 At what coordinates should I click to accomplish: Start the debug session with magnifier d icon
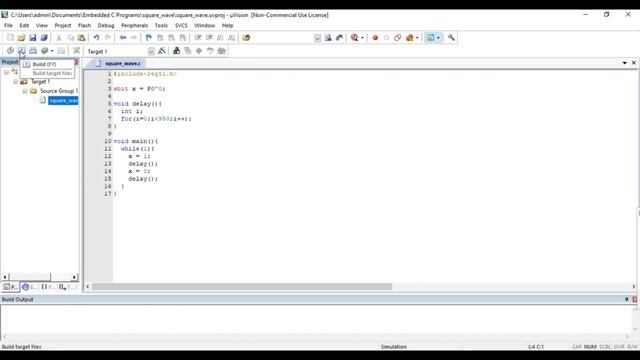tap(354, 38)
